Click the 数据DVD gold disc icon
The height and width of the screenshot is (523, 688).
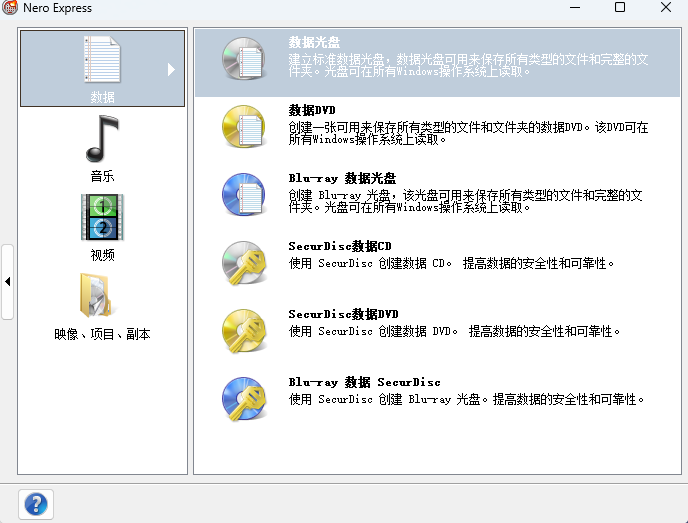[x=243, y=125]
